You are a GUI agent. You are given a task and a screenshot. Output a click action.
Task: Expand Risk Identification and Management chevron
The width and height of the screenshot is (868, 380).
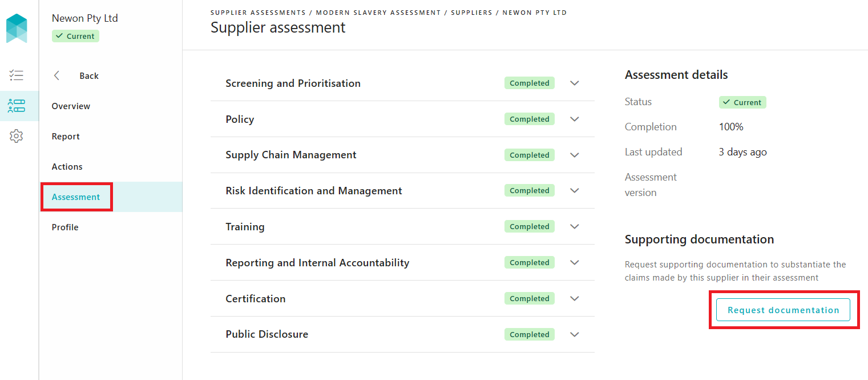[575, 190]
